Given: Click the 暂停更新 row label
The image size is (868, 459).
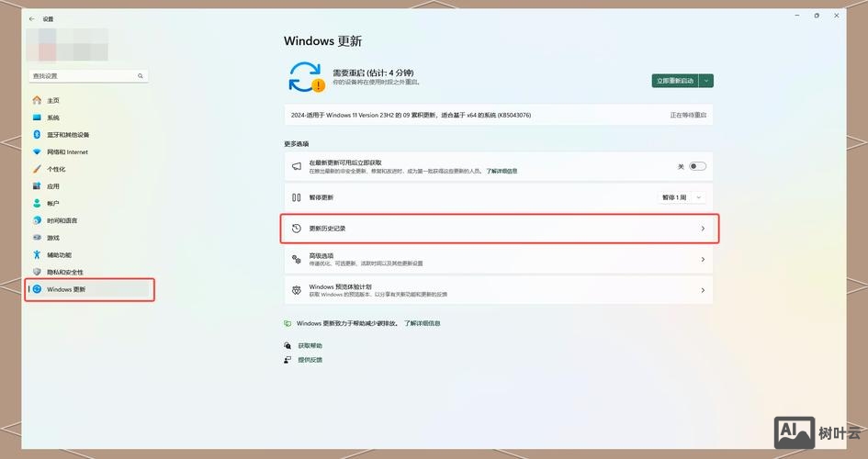Looking at the screenshot, I should click(x=321, y=197).
